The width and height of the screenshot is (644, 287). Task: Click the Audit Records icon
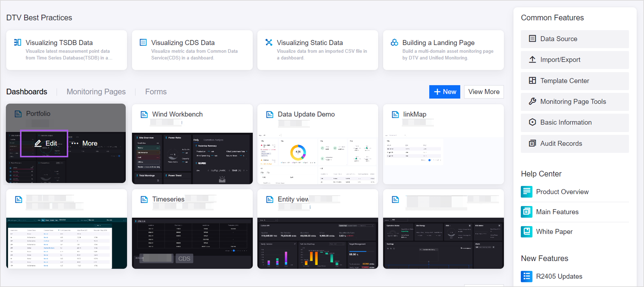[532, 143]
